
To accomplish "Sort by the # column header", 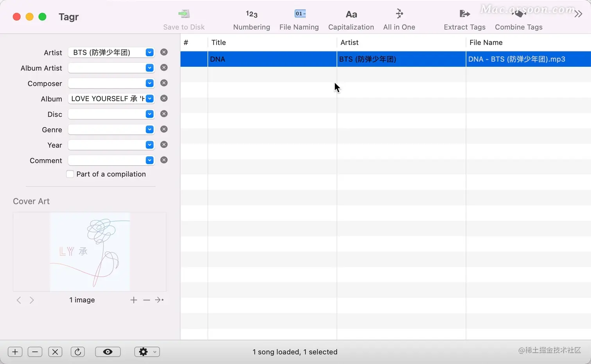I will pos(194,43).
